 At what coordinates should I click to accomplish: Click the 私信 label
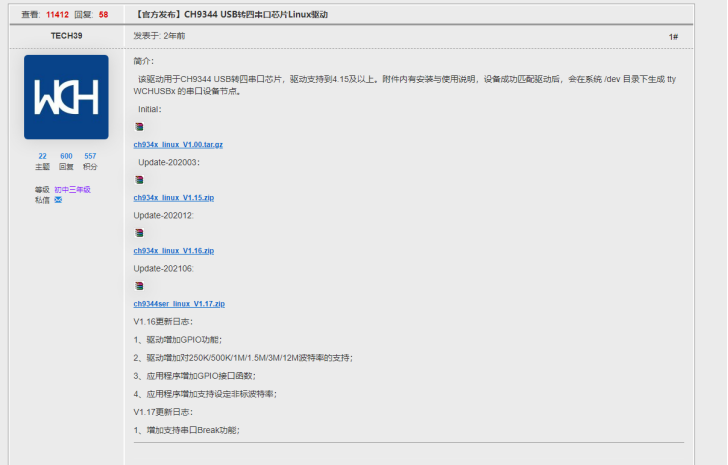pos(42,200)
